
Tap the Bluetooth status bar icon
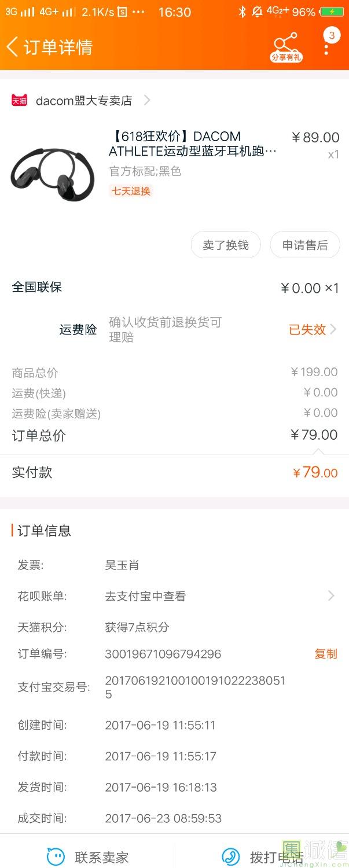click(242, 12)
